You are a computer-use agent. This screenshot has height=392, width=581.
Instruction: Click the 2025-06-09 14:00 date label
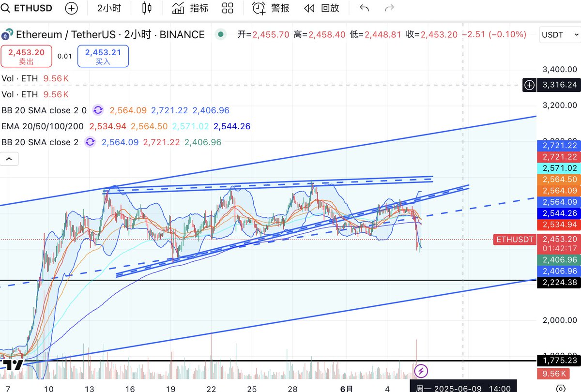pyautogui.click(x=464, y=388)
